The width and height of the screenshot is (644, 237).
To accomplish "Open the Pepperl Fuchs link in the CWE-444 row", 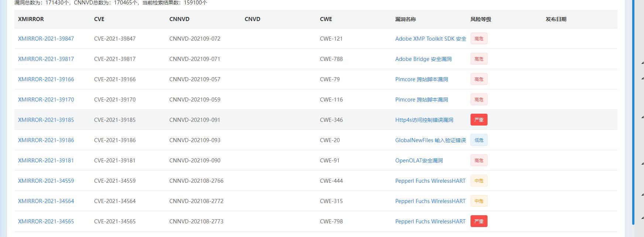I will (x=430, y=181).
